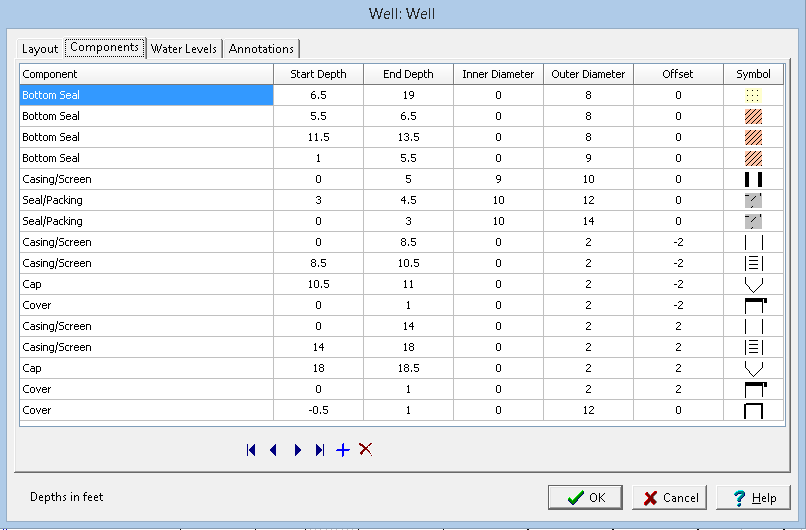The width and height of the screenshot is (806, 530).
Task: Open the Annotations tab
Action: pos(262,48)
